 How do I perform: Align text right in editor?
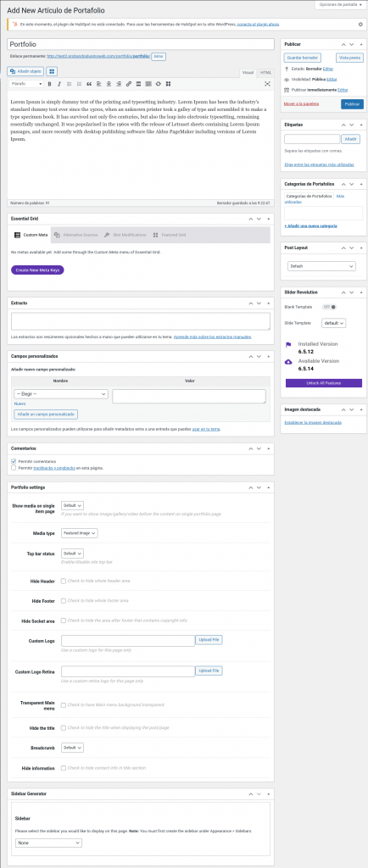(119, 84)
